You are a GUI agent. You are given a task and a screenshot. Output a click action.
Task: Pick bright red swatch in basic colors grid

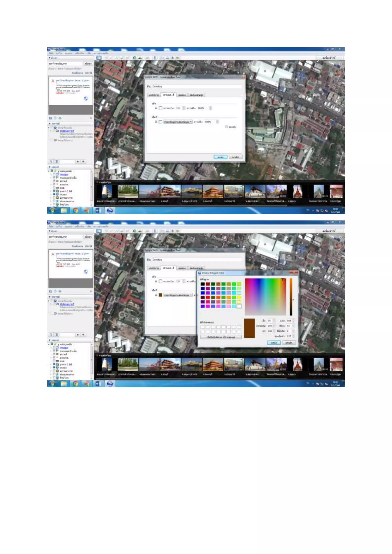pyautogui.click(x=208, y=297)
